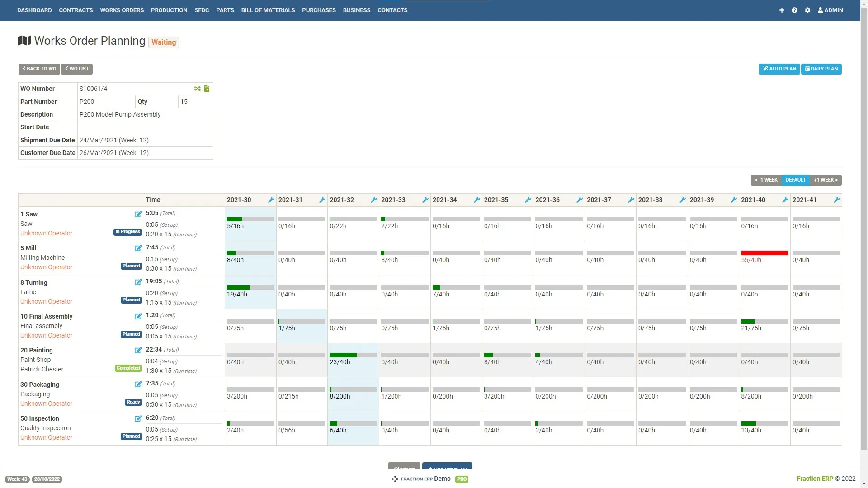Click edit icon for 20 Painting operation
868x488 pixels.
pyautogui.click(x=138, y=350)
